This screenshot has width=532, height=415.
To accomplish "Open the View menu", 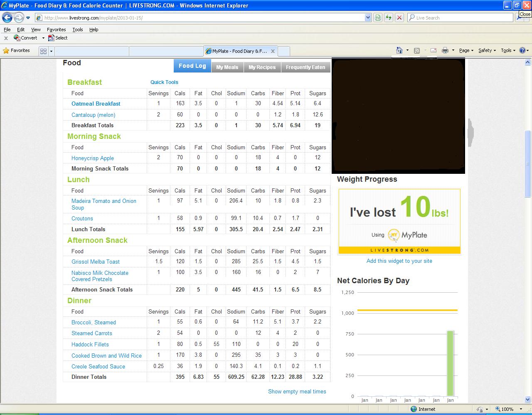I will [x=36, y=30].
